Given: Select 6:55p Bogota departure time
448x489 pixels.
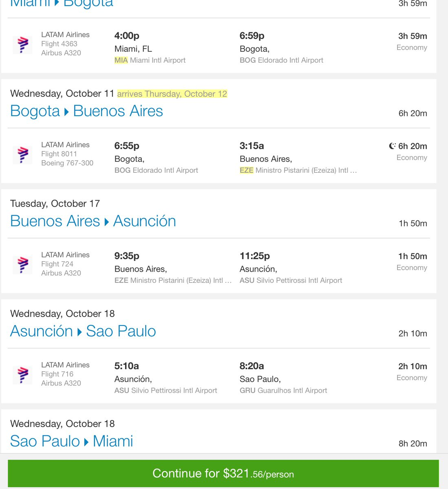Looking at the screenshot, I should coord(127,146).
